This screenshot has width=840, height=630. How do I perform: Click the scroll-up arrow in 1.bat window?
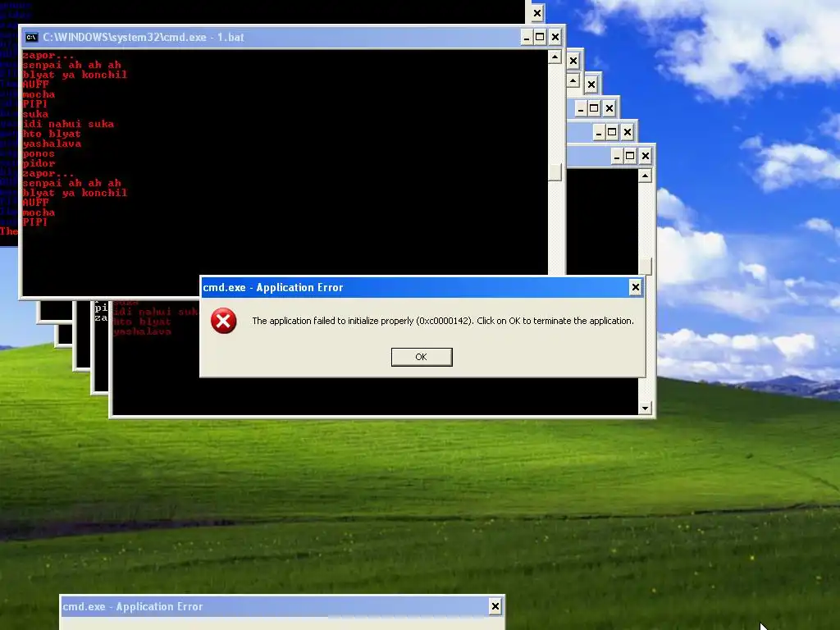(555, 57)
